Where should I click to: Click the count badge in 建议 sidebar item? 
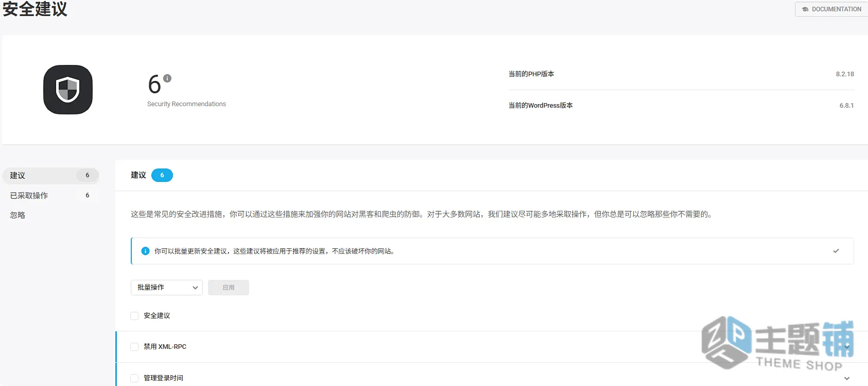[x=88, y=175]
